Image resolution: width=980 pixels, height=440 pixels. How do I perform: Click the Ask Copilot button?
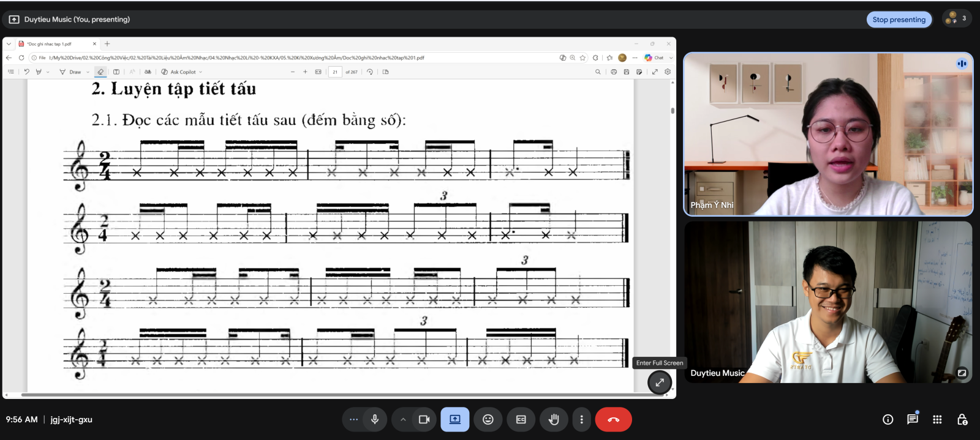178,72
